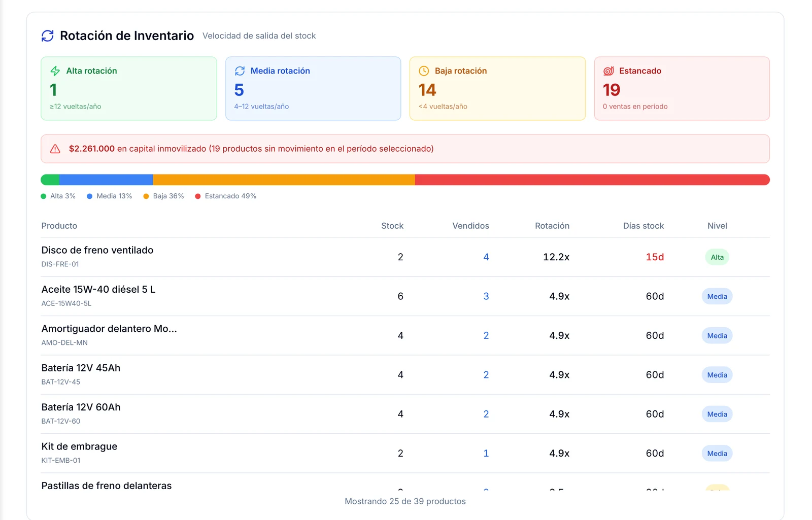Sort by the Rotación column header
Image resolution: width=812 pixels, height=520 pixels.
pos(552,226)
